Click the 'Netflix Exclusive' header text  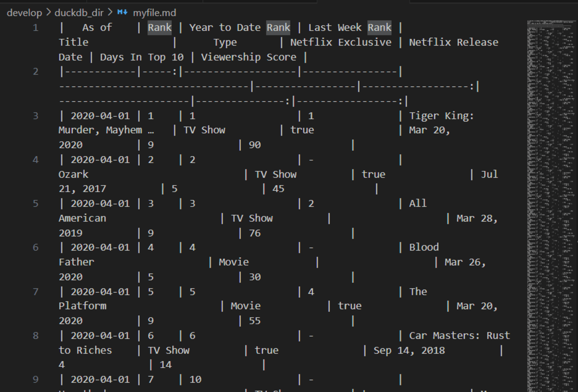(x=341, y=42)
